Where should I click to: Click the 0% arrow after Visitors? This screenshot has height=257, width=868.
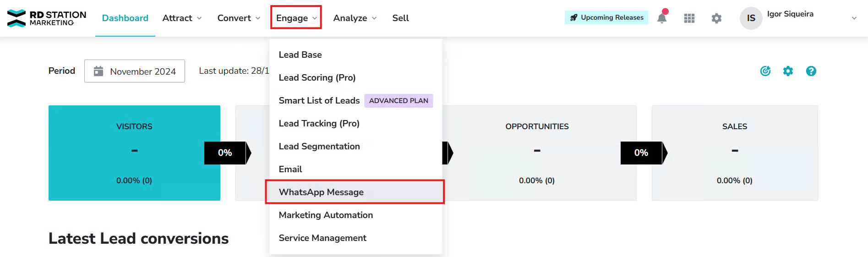228,153
